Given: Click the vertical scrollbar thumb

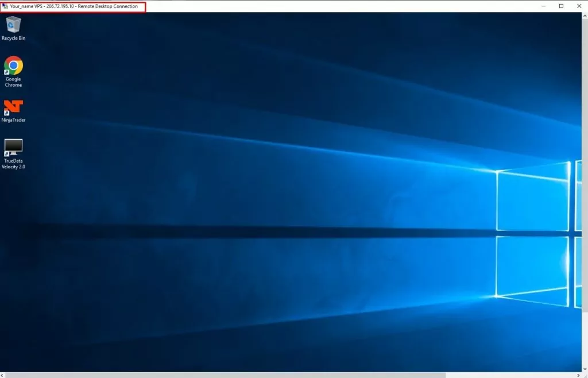Looking at the screenshot, I should pos(585,165).
